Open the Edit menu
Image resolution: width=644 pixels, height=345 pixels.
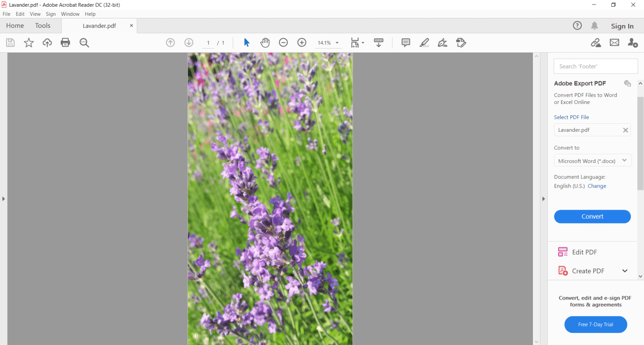click(20, 14)
